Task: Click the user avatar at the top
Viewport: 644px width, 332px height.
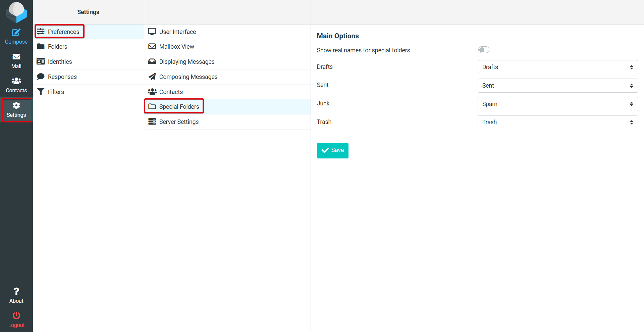Action: click(x=16, y=12)
